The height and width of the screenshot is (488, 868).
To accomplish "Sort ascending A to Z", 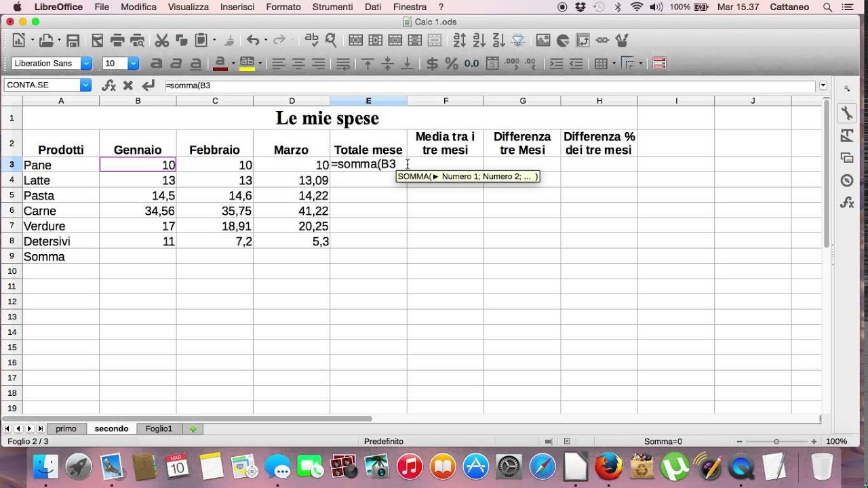I will (479, 41).
